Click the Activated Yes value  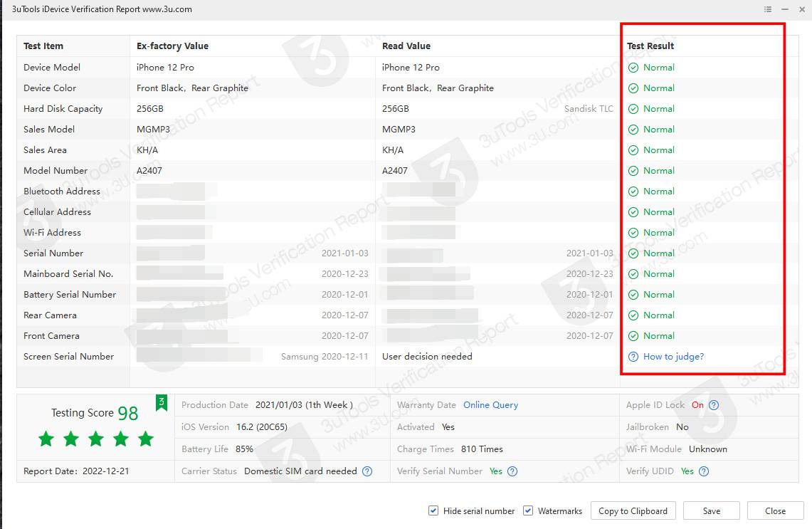pyautogui.click(x=448, y=427)
